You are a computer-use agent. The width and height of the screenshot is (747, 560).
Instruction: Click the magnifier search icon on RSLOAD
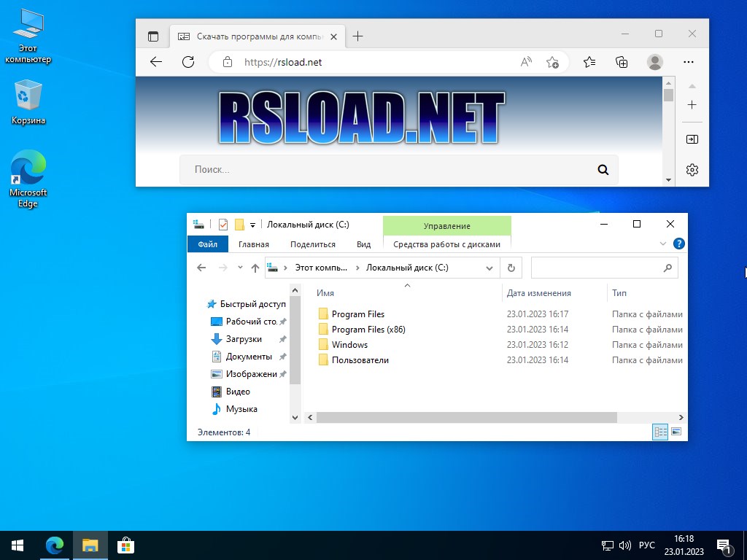(603, 170)
